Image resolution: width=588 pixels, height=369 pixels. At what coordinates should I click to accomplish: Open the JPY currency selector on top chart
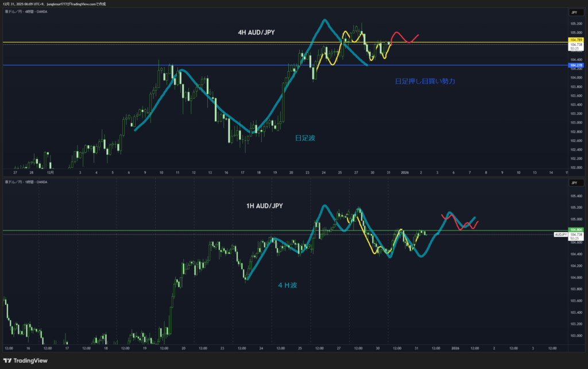[575, 12]
